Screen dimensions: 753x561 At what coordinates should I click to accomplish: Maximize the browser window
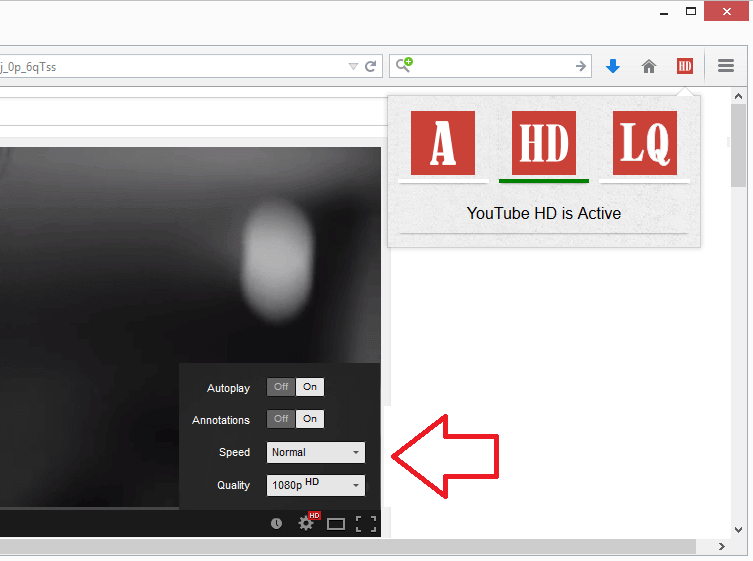(691, 12)
